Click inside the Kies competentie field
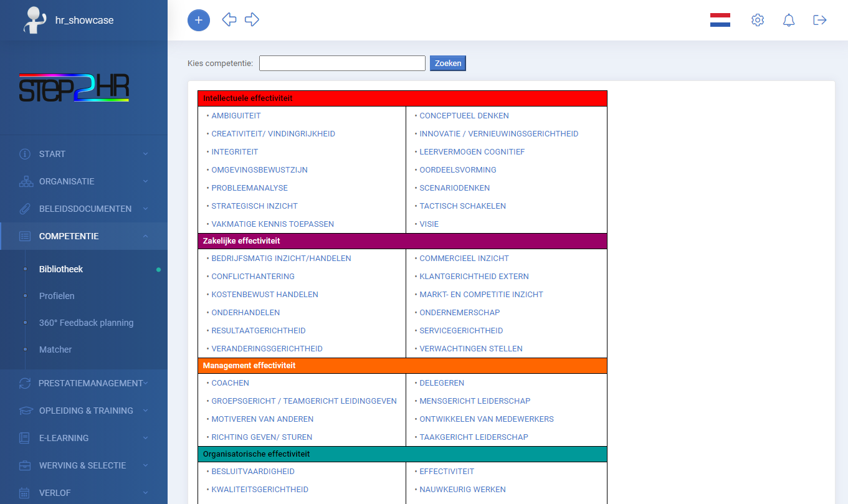 point(341,63)
